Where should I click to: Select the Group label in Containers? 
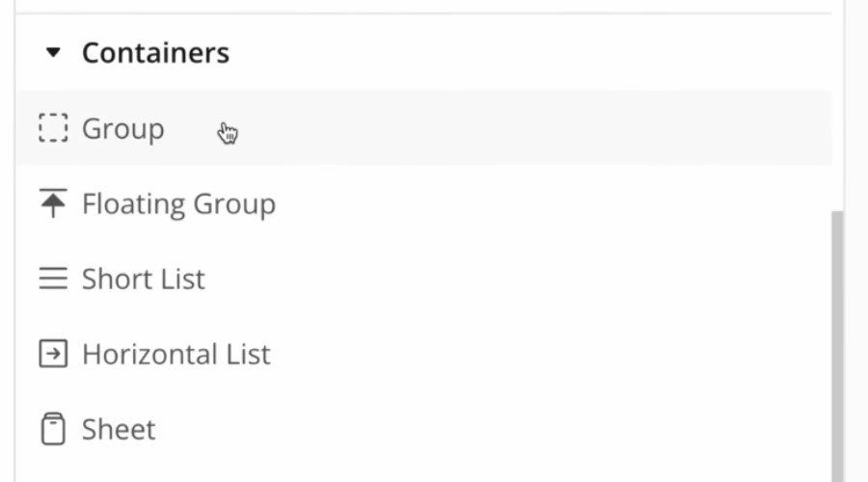point(122,129)
